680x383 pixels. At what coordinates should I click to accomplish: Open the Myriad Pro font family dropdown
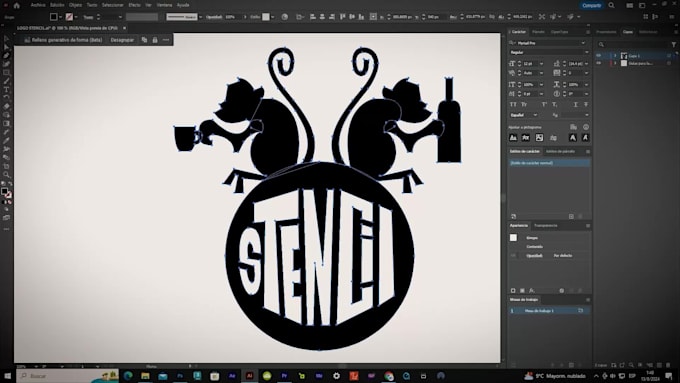(583, 43)
